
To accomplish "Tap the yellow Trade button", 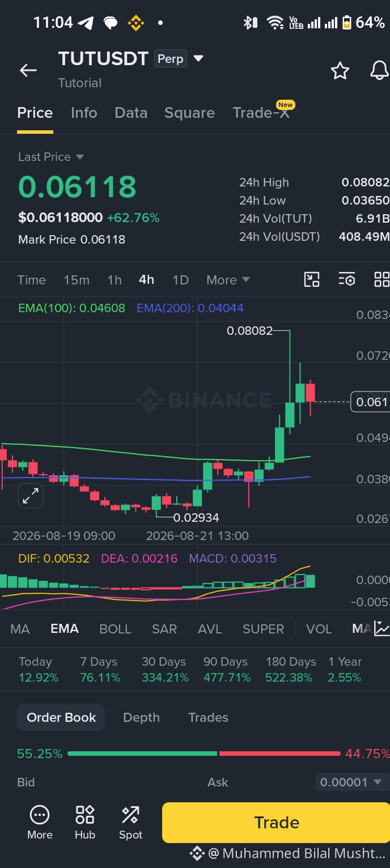I will pyautogui.click(x=276, y=822).
